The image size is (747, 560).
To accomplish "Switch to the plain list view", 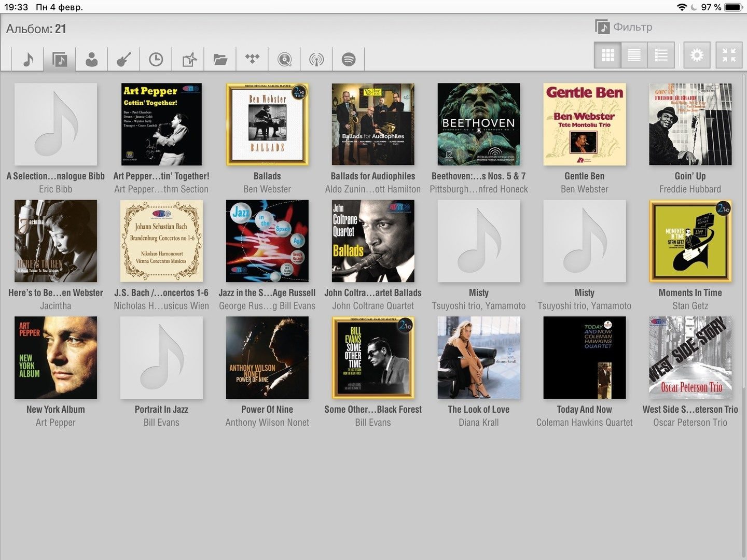I will click(634, 55).
